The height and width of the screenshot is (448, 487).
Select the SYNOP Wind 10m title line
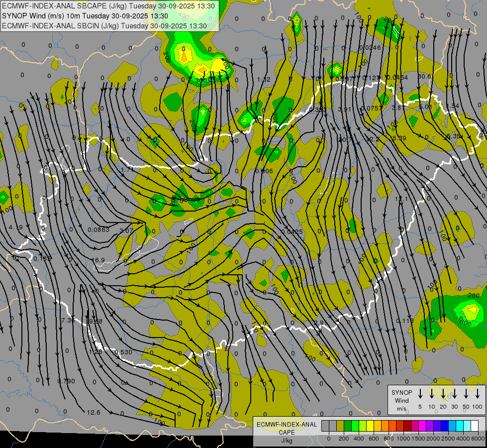tap(85, 16)
